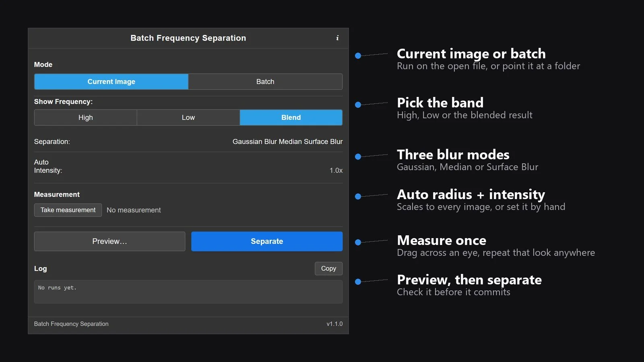Image resolution: width=644 pixels, height=362 pixels.
Task: Click the blue dot beside 'Current image or batch'
Action: click(358, 56)
